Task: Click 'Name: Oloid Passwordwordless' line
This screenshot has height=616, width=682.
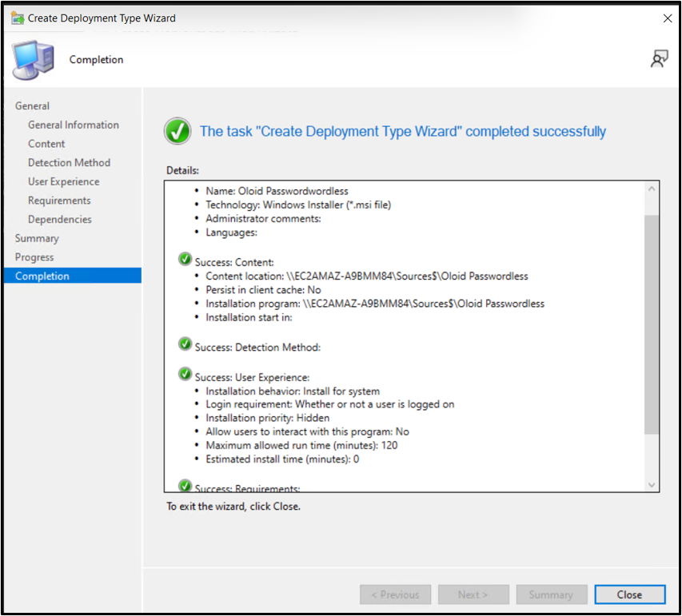Action: coord(277,191)
